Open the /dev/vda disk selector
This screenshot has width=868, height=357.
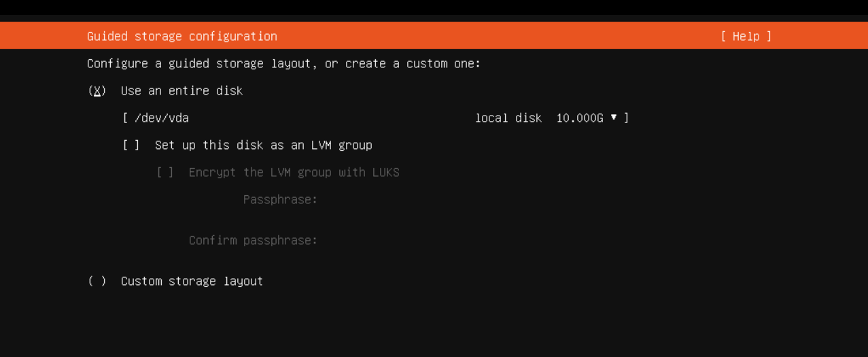[x=376, y=118]
